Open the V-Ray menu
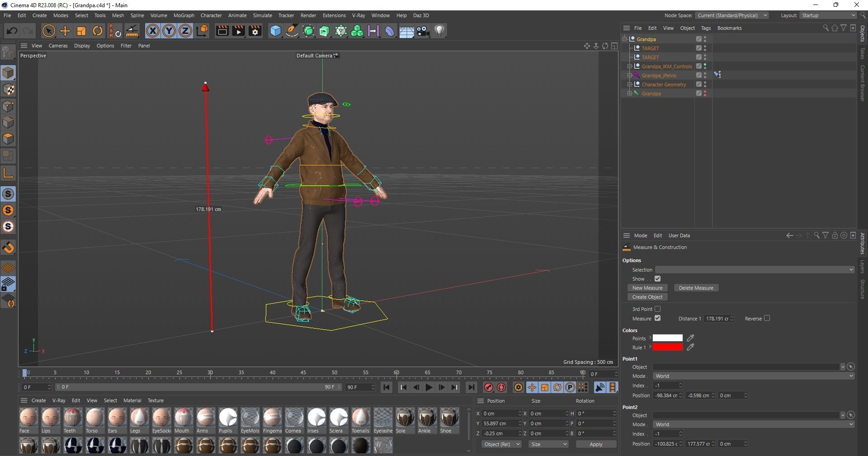The image size is (868, 456). pos(359,15)
